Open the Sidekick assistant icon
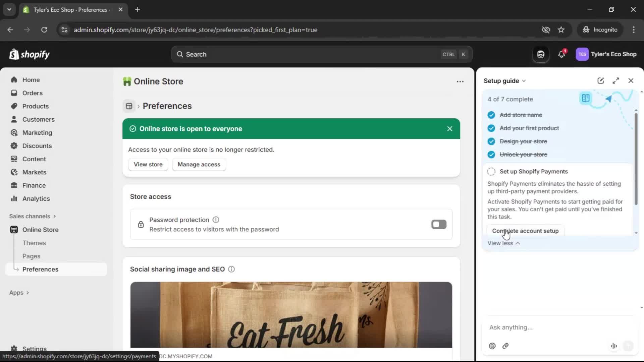644x362 pixels. coord(540,54)
